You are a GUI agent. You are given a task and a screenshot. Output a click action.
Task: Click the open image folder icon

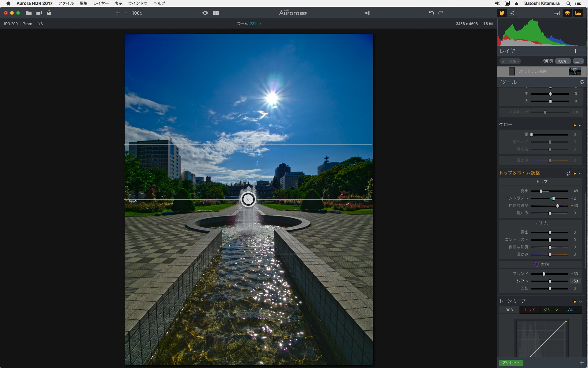29,13
